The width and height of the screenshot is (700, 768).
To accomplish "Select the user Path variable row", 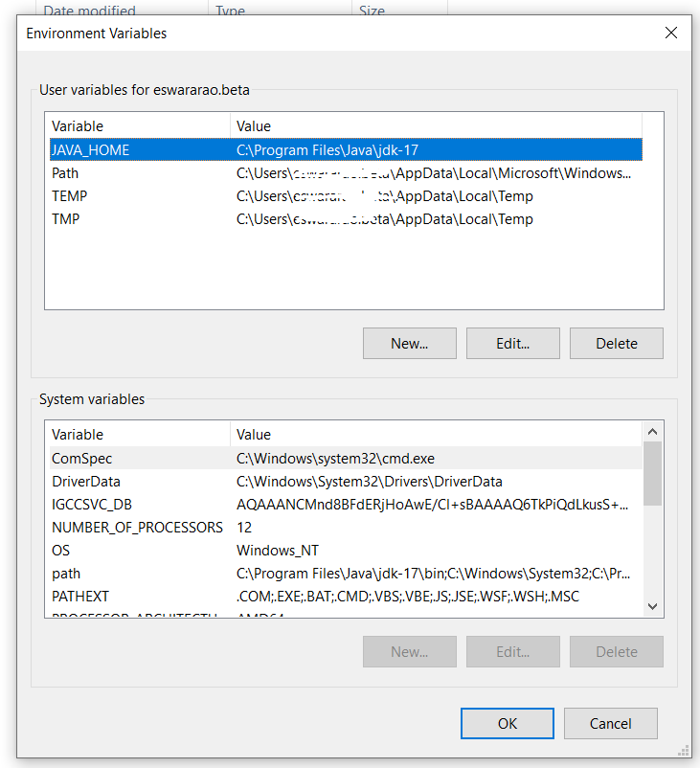I will 66,173.
